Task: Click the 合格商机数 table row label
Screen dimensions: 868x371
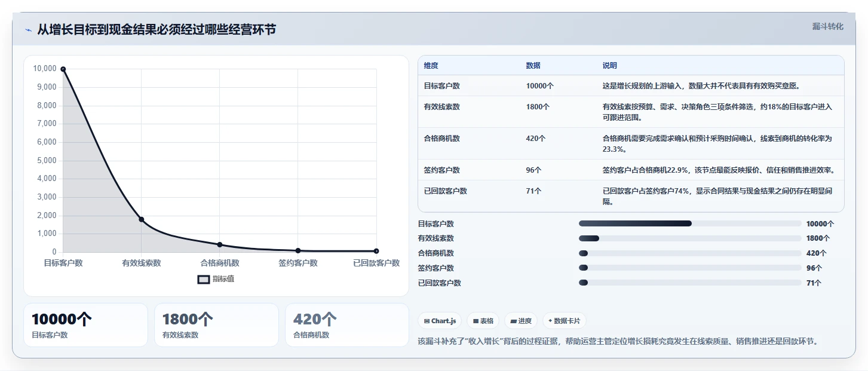Action: (x=441, y=139)
